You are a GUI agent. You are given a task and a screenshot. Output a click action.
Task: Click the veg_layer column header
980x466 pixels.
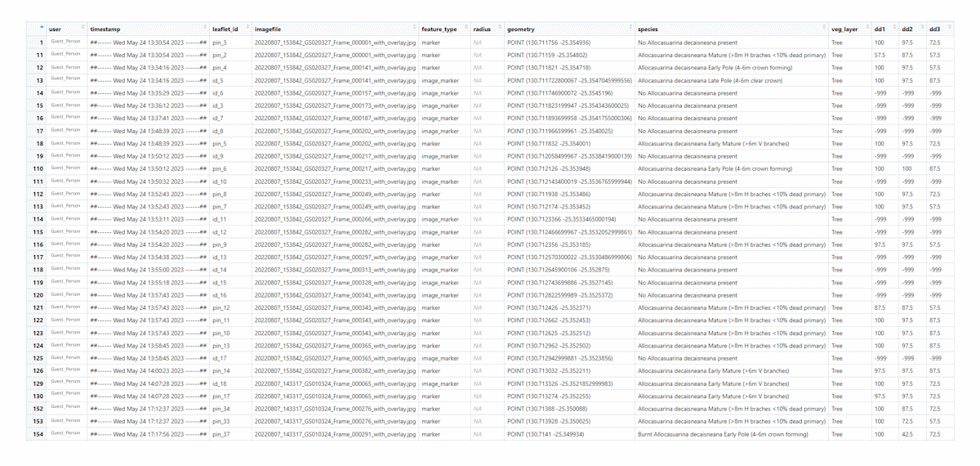click(x=844, y=29)
